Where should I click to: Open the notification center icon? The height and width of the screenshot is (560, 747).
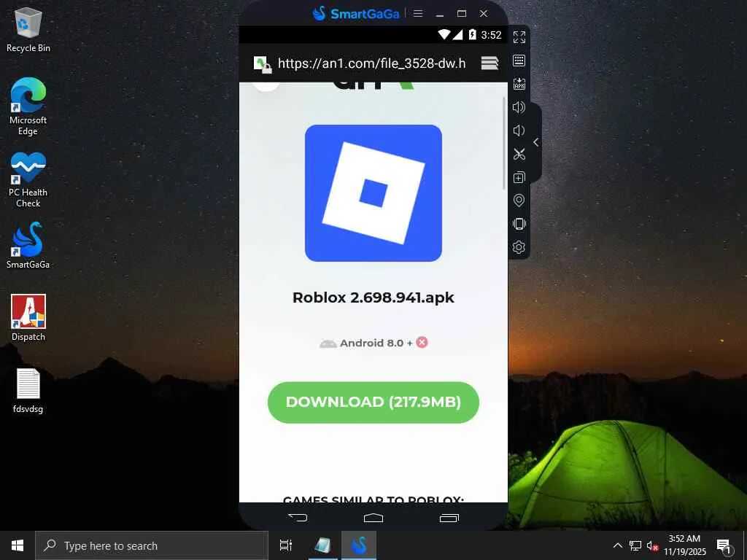(x=724, y=547)
